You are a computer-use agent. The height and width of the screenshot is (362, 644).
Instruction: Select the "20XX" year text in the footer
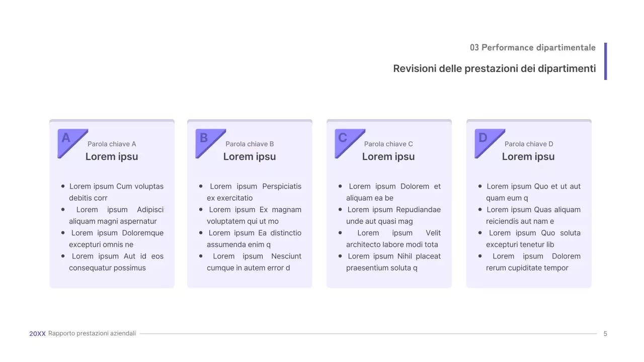[37, 333]
